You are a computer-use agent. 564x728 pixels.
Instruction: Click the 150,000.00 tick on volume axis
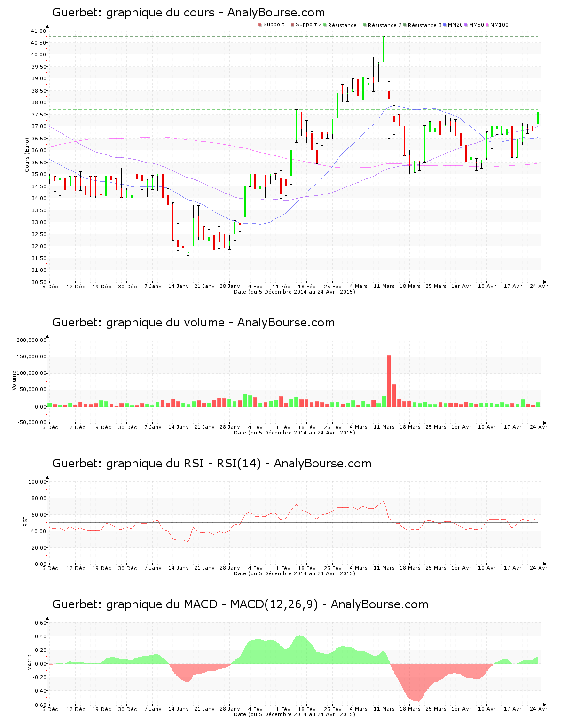(31, 357)
